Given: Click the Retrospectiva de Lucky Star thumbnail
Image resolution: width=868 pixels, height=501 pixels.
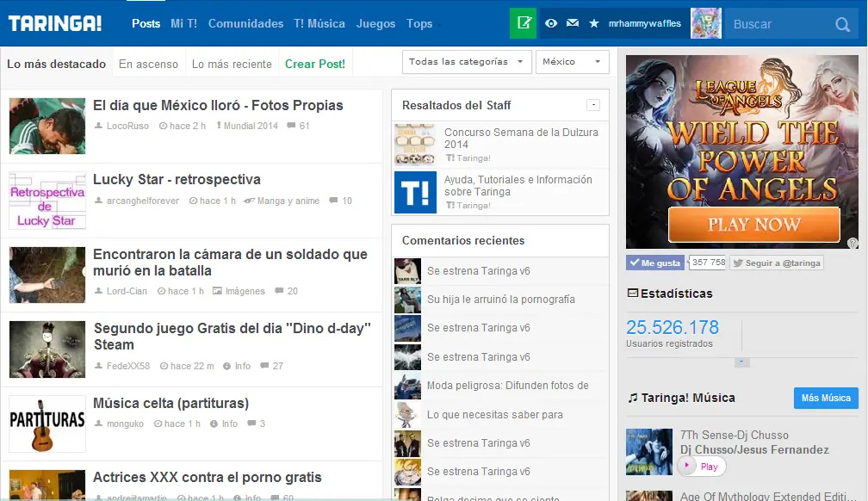Looking at the screenshot, I should 47,201.
